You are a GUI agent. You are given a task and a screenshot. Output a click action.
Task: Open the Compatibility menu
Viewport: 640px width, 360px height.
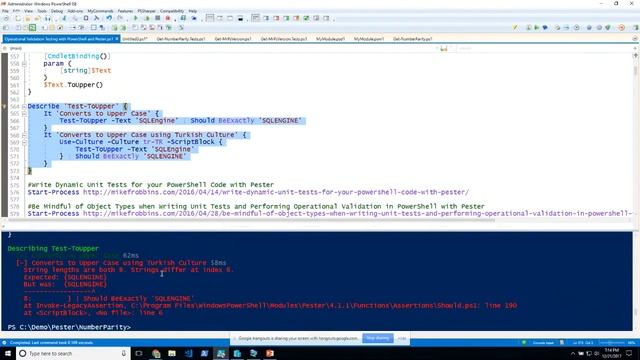(172, 11)
